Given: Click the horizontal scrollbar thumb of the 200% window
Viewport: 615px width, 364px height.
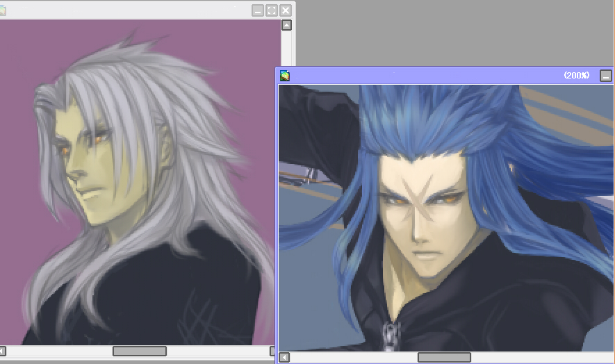Looking at the screenshot, I should [444, 357].
